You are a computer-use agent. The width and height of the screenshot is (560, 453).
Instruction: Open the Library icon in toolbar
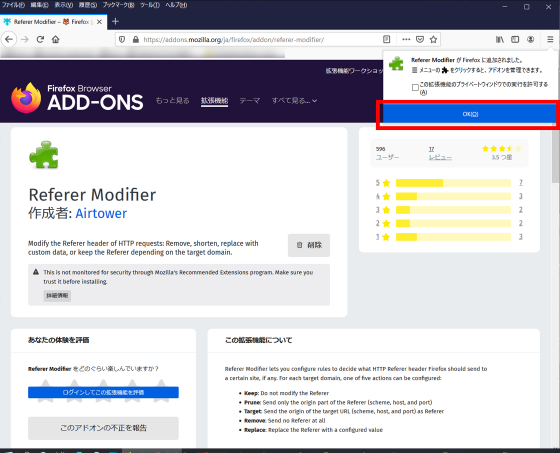tap(500, 39)
